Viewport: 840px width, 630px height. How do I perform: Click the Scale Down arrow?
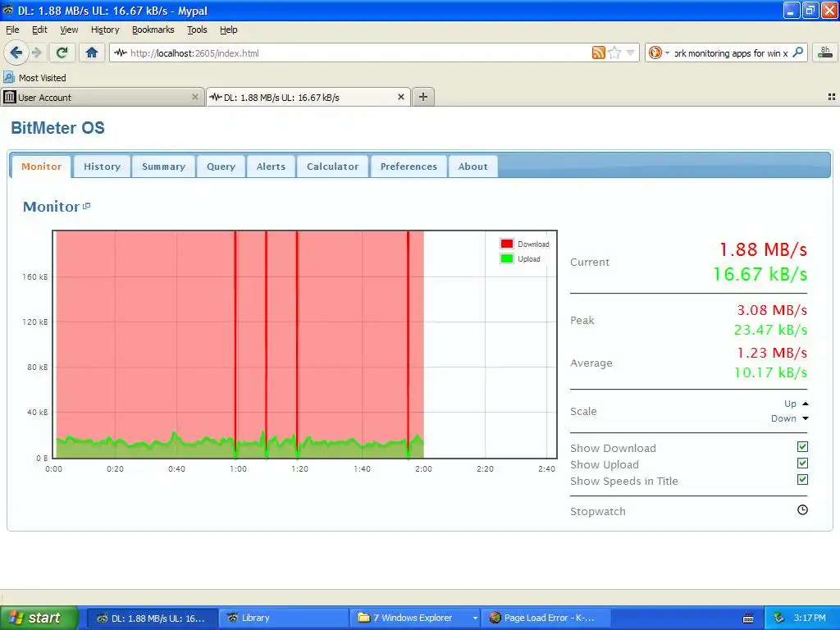pos(806,418)
